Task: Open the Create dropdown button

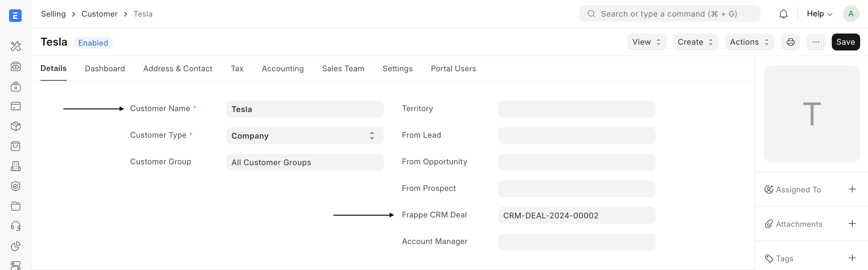Action: [695, 42]
